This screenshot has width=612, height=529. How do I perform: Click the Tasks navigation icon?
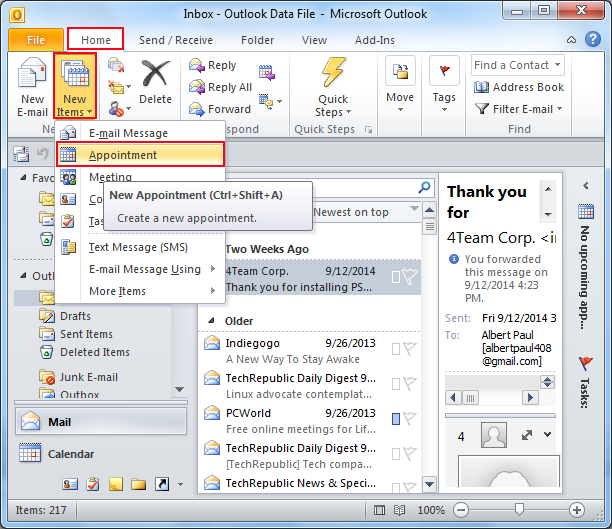click(93, 484)
